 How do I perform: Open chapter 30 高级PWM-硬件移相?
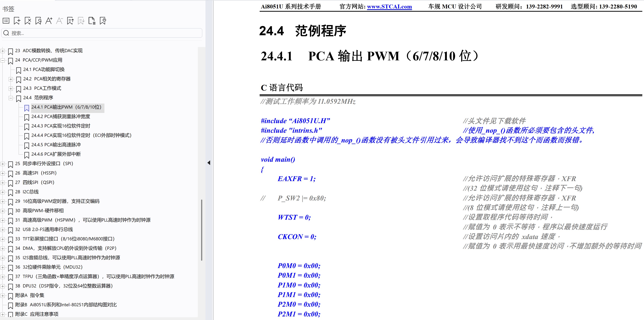pyautogui.click(x=40, y=211)
